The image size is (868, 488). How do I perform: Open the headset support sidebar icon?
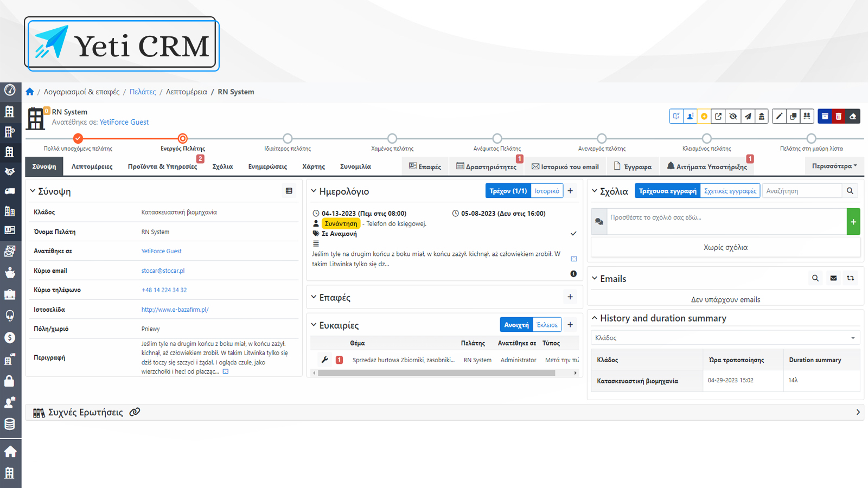click(10, 316)
